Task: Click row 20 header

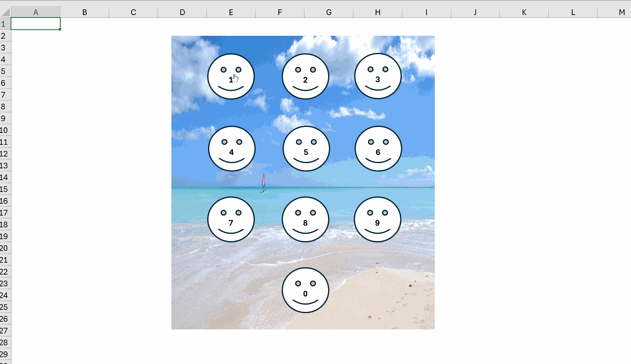Action: [5, 248]
